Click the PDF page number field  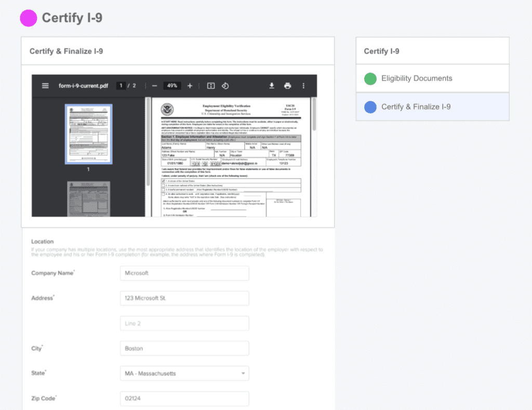(121, 86)
